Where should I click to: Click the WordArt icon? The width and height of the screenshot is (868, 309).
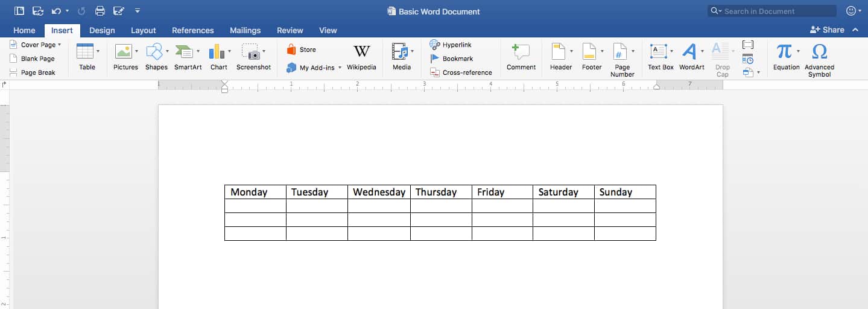pos(689,52)
